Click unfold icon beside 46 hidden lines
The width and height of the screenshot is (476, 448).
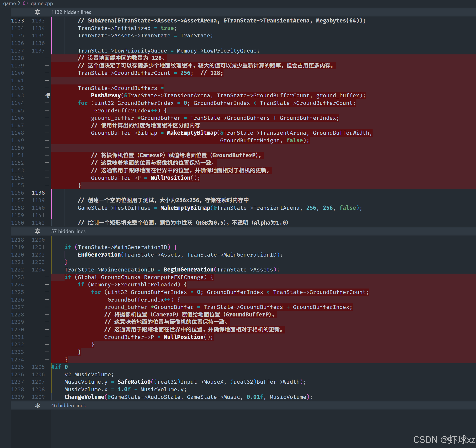[x=38, y=405]
